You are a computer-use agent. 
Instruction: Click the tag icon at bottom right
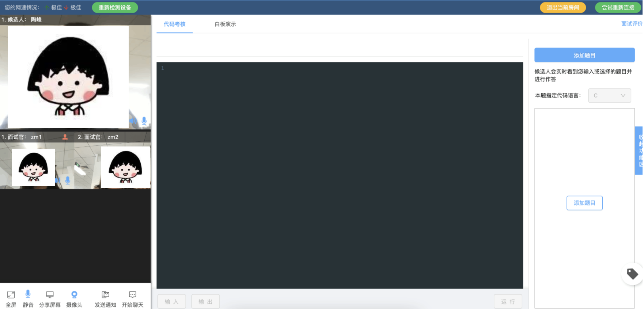pos(632,274)
